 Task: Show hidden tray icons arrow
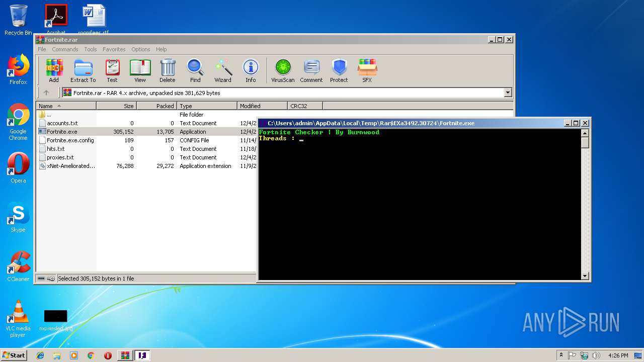pyautogui.click(x=561, y=355)
